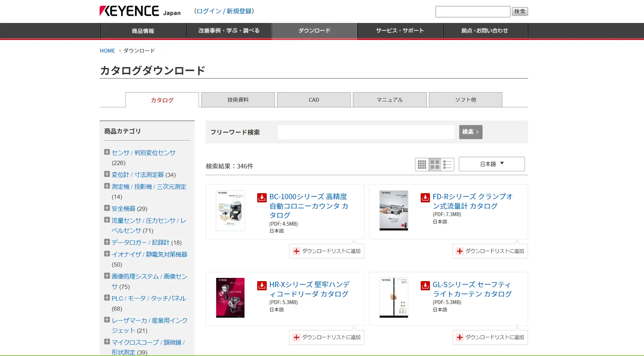The image size is (644, 356).
Task: Click the BC-1000 catalog cover thumbnail
Action: tap(230, 211)
